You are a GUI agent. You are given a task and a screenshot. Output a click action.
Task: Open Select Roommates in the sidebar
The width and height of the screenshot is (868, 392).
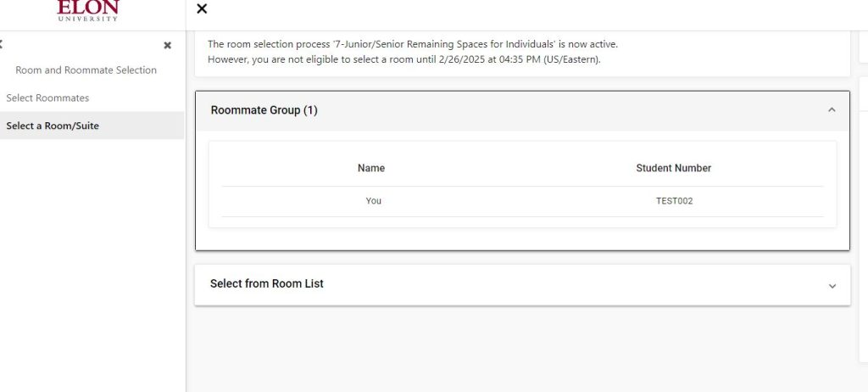pyautogui.click(x=47, y=98)
